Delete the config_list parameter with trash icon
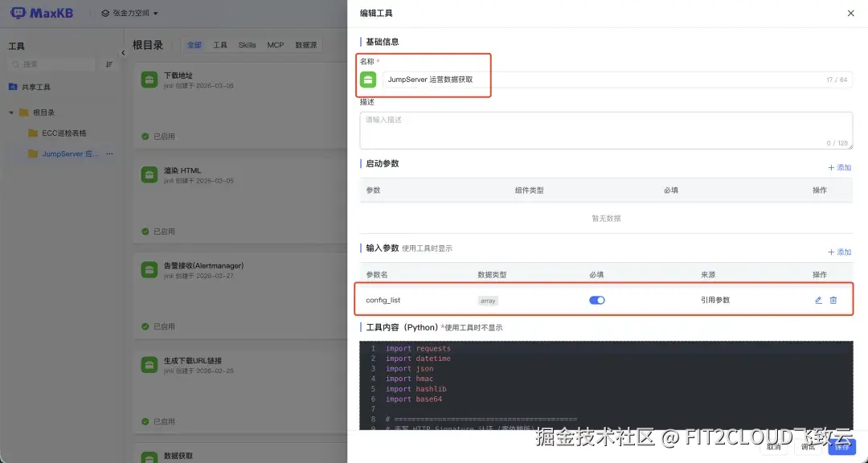 click(833, 300)
